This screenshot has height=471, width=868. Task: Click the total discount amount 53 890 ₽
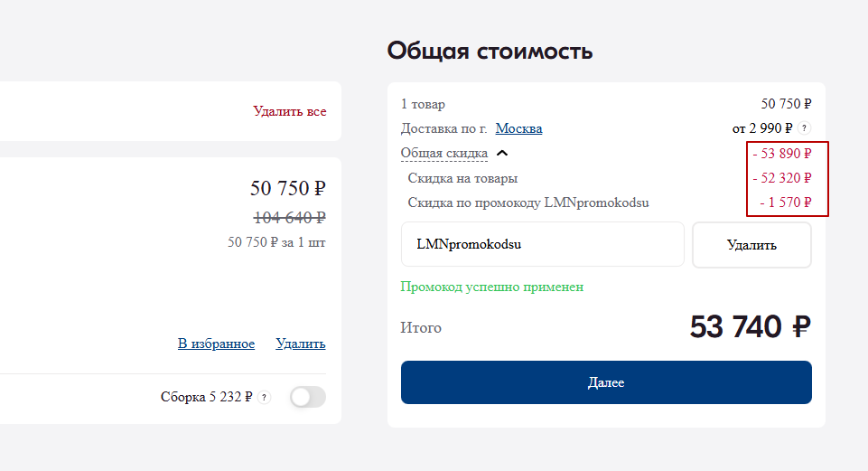(782, 154)
